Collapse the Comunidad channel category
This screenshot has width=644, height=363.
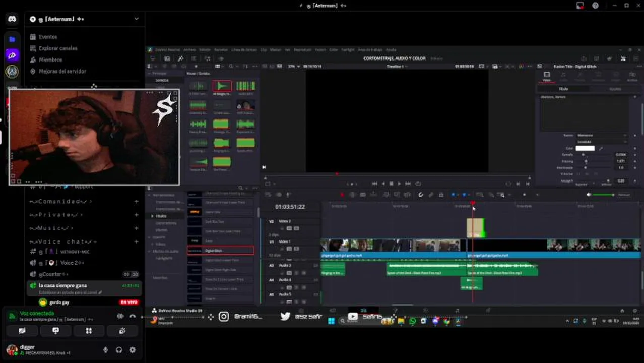point(61,202)
